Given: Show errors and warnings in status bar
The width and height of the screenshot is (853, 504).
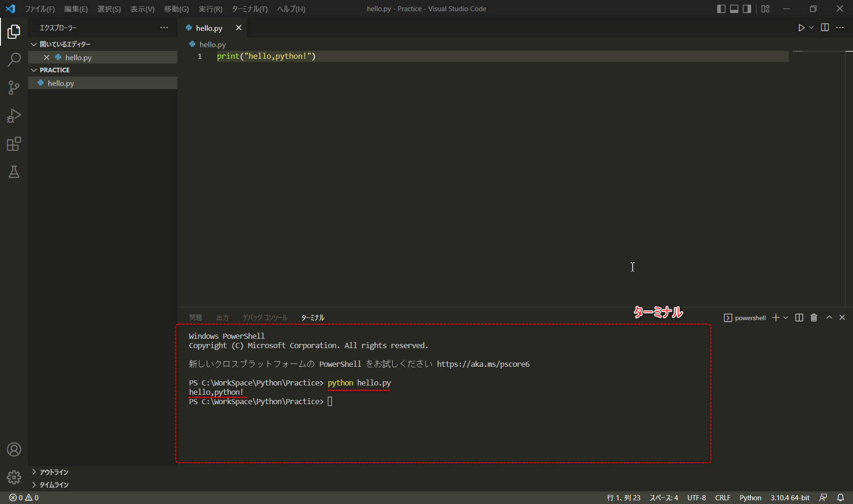Looking at the screenshot, I should point(24,498).
